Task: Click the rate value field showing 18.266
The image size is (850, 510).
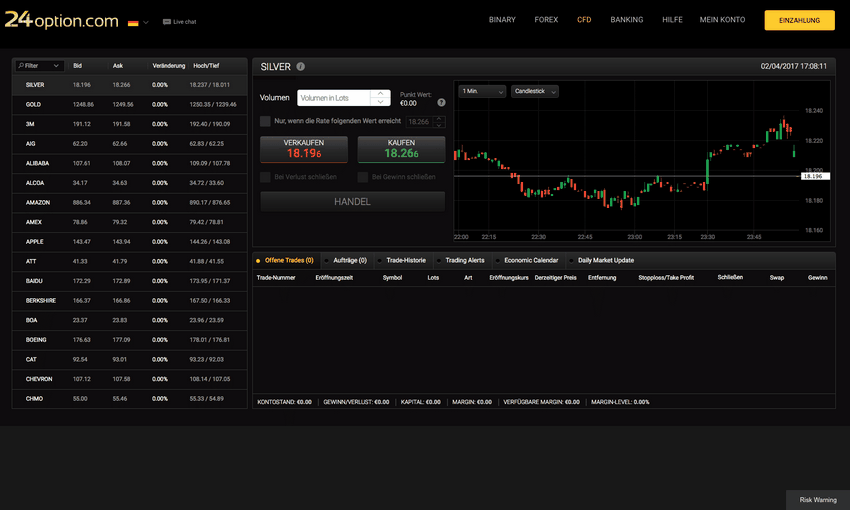Action: [420, 121]
